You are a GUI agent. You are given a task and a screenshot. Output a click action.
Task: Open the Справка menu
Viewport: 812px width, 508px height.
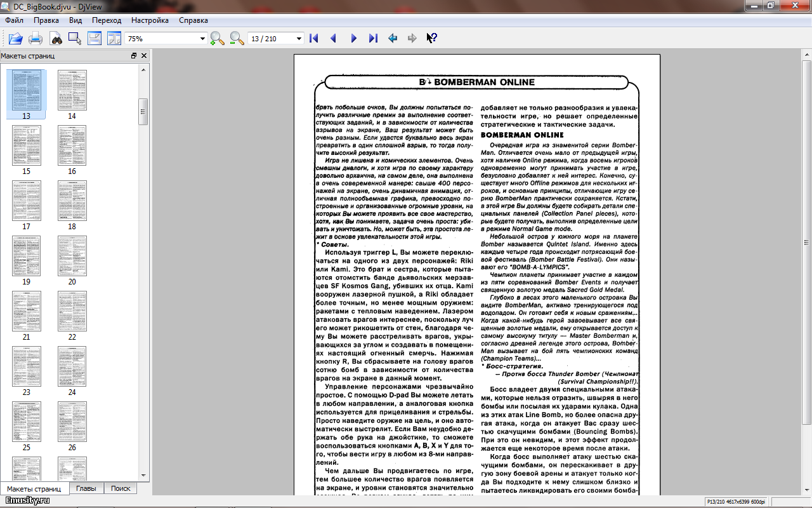[193, 20]
